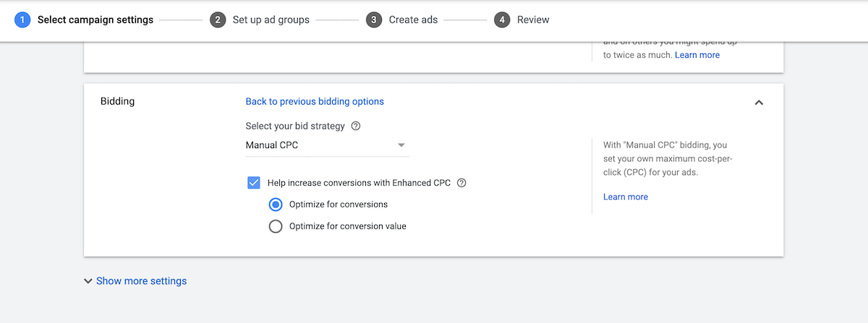The height and width of the screenshot is (323, 868).
Task: Go to Set up ad groups step
Action: pos(271,20)
